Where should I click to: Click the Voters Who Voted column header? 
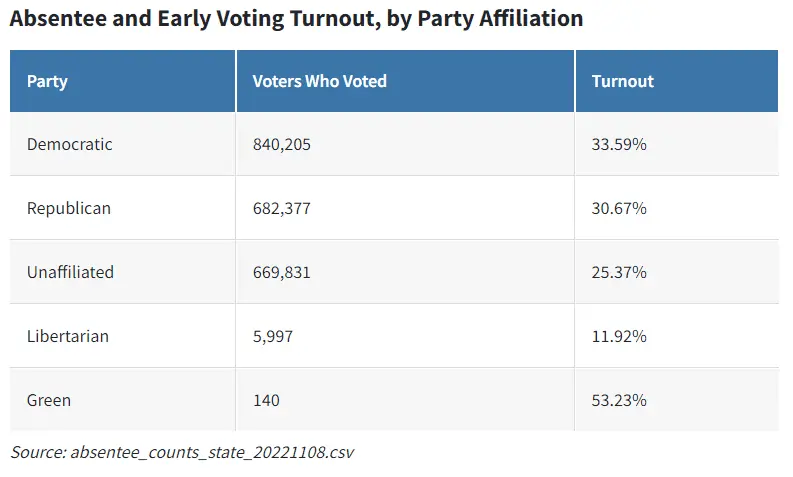click(319, 81)
